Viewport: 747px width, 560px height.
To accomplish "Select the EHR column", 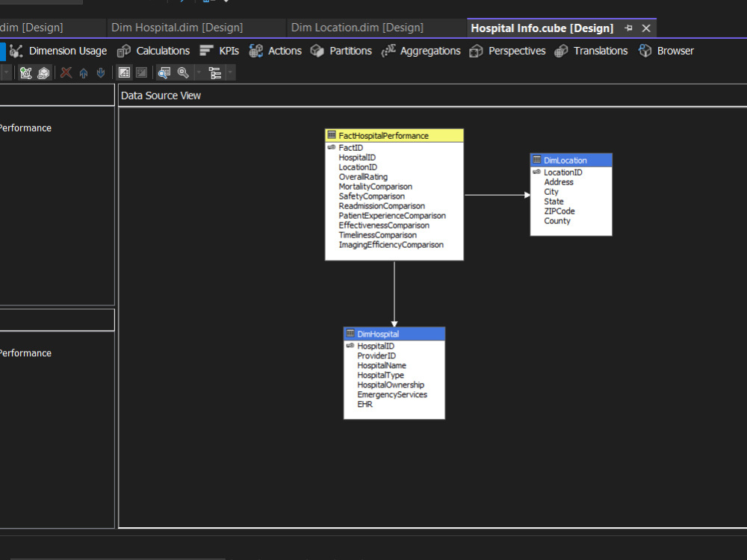I will click(365, 404).
